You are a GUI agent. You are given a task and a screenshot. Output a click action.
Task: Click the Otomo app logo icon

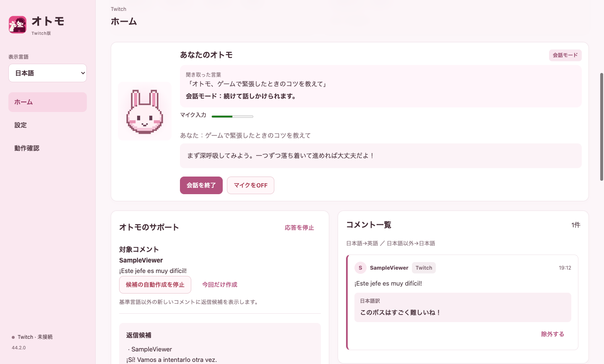[18, 25]
